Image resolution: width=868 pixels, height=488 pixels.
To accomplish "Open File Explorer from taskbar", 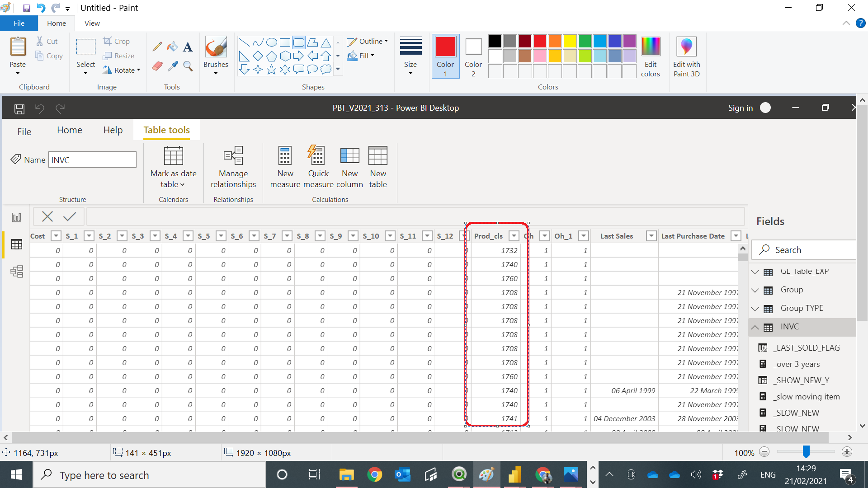I will tap(347, 475).
